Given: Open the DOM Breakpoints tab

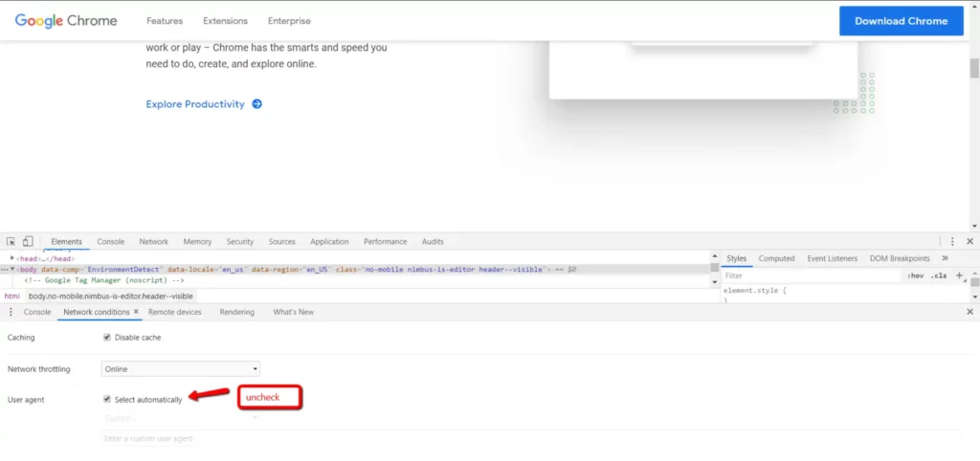Looking at the screenshot, I should click(x=900, y=258).
